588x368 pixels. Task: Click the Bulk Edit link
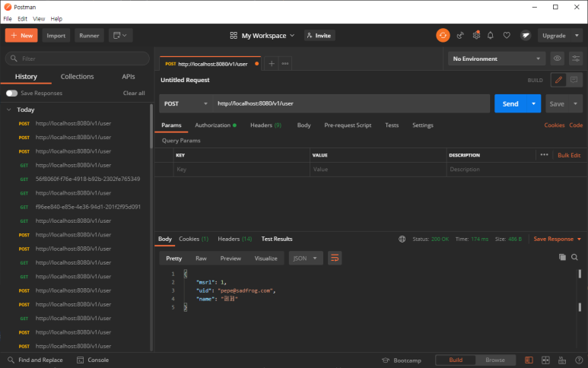tap(569, 155)
